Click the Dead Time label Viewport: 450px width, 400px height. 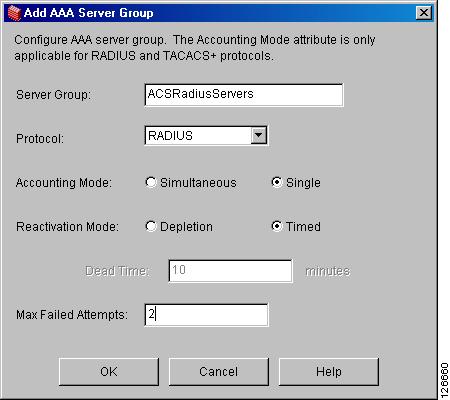coord(117,271)
